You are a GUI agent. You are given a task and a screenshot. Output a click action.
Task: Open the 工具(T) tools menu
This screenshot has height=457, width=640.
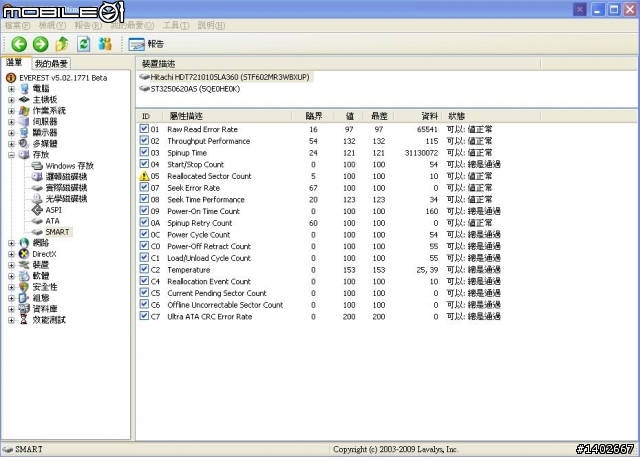(176, 25)
